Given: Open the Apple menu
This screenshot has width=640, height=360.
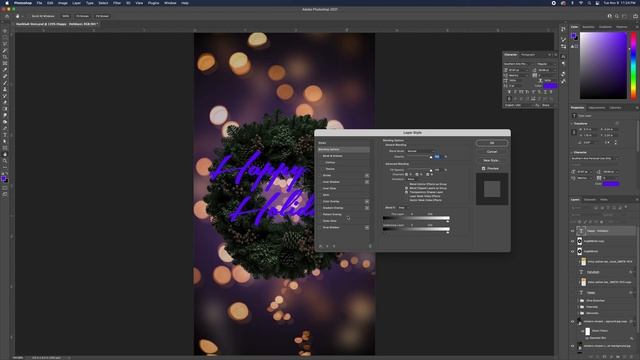Looking at the screenshot, I should click(7, 3).
